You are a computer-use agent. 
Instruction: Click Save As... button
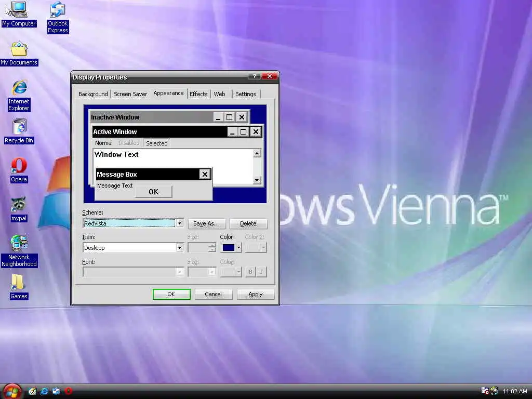pos(207,223)
